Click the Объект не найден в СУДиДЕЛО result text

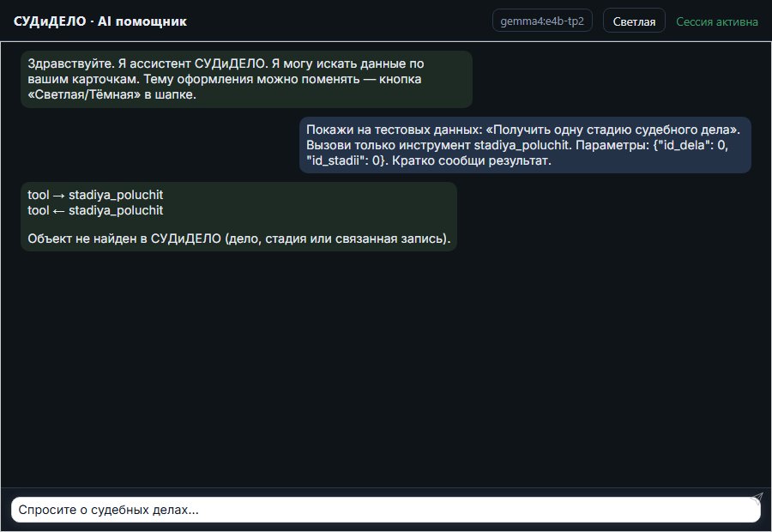coord(238,239)
